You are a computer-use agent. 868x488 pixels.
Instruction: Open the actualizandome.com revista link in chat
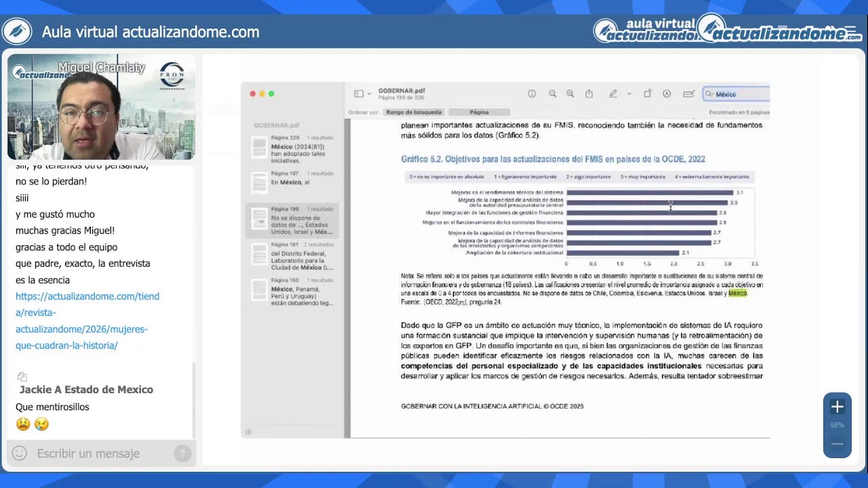coord(87,321)
